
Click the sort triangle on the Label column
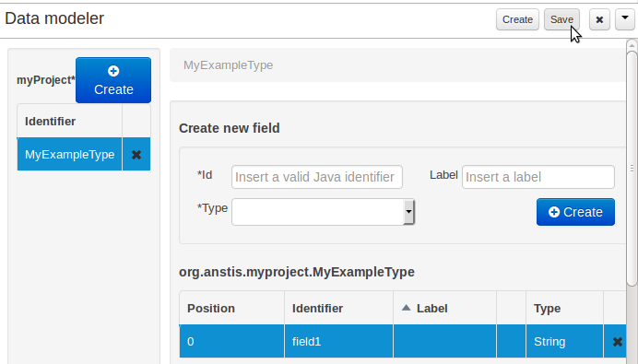[406, 308]
